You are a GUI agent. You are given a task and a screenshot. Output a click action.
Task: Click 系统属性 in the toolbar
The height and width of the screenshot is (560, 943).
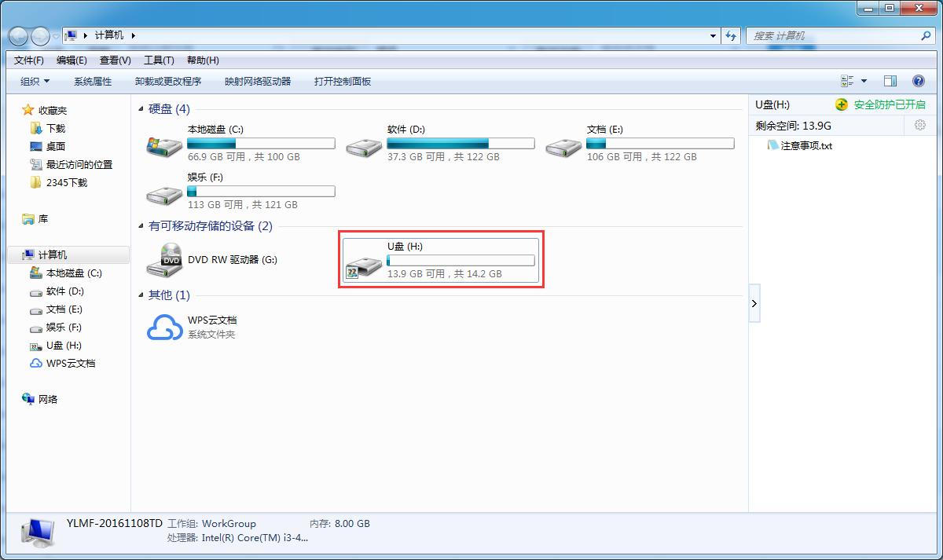click(93, 81)
